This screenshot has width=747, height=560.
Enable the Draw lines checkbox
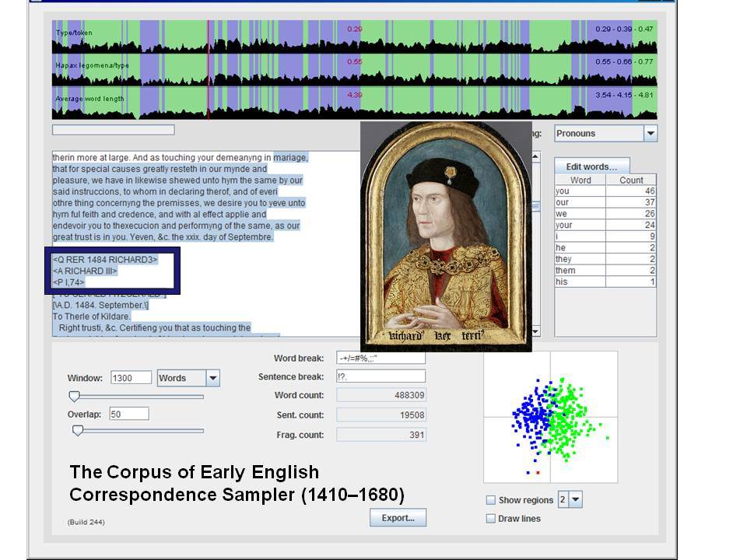click(491, 519)
